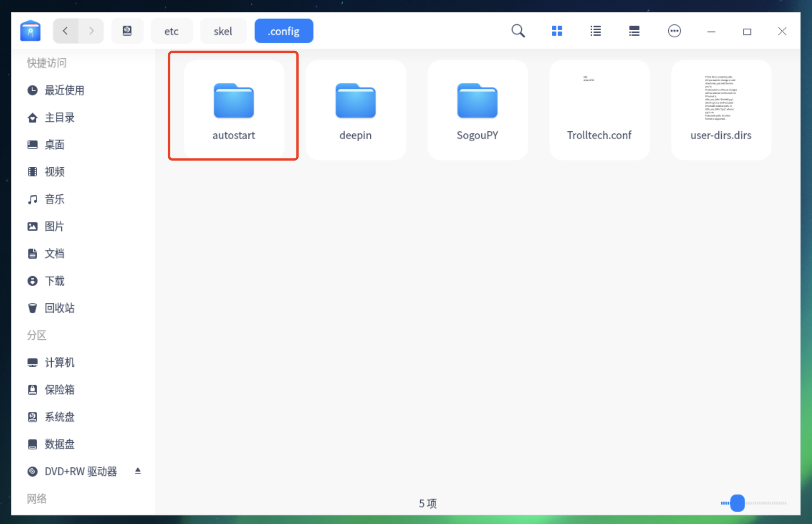Select the user-dirs.dirs file thumbnail
812x524 pixels.
721,98
